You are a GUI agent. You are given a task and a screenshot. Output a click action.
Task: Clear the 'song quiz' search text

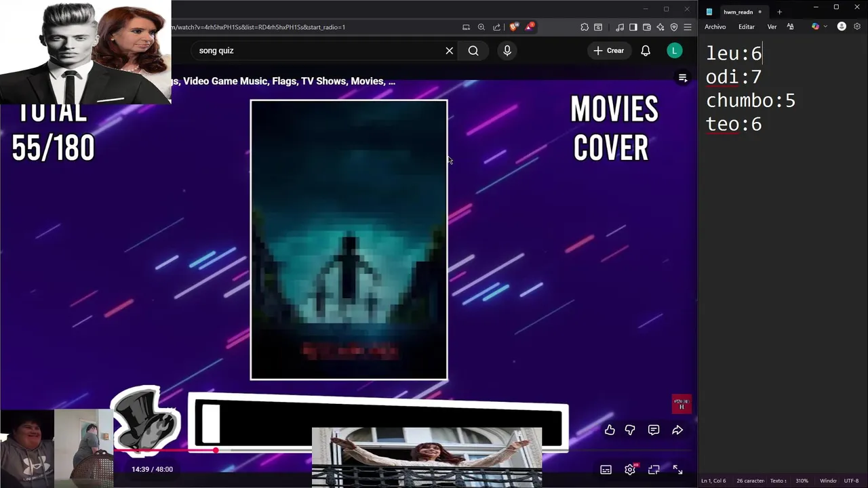point(449,51)
